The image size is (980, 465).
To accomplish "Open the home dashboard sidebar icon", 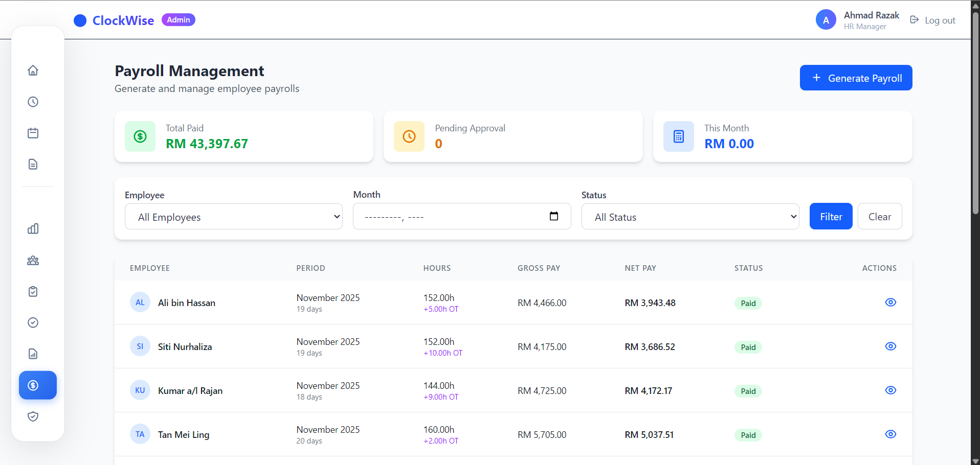I will (x=33, y=71).
